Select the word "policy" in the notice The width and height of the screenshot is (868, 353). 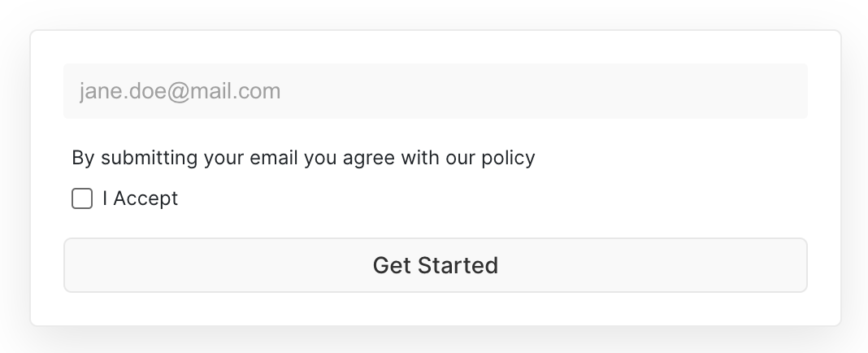pyautogui.click(x=510, y=158)
